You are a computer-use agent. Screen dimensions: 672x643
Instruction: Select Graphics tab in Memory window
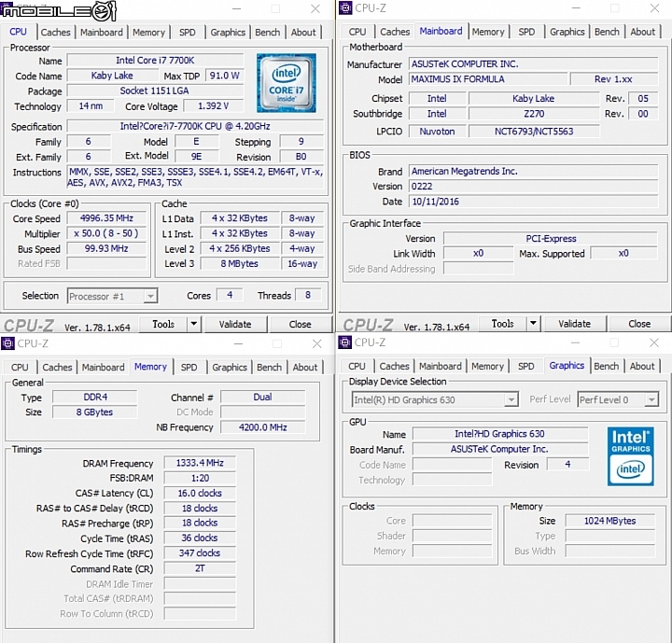[230, 368]
